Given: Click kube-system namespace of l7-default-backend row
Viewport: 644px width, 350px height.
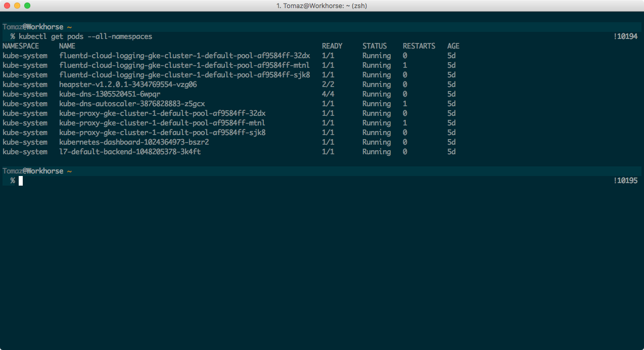Looking at the screenshot, I should coord(25,152).
